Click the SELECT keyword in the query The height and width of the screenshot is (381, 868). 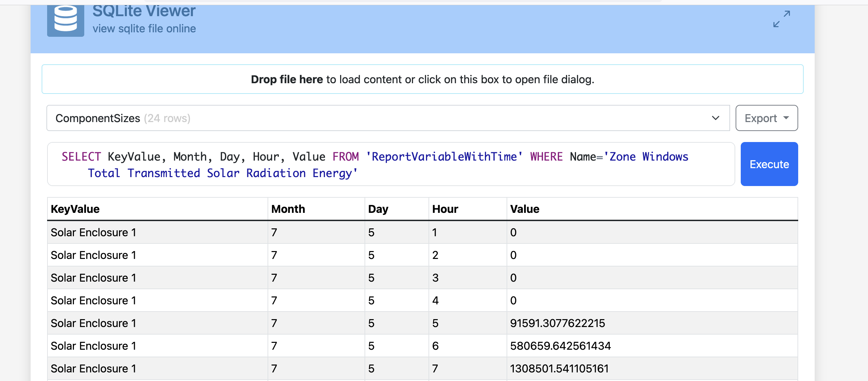point(81,157)
